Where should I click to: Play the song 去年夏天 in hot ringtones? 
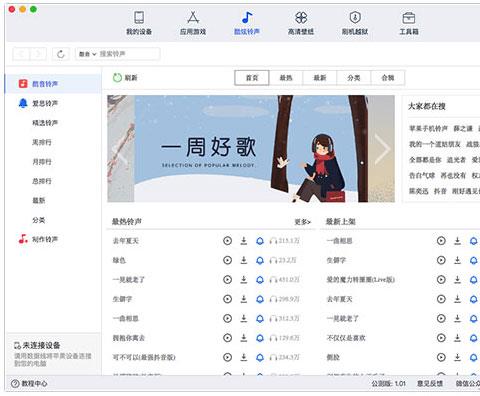(x=227, y=241)
